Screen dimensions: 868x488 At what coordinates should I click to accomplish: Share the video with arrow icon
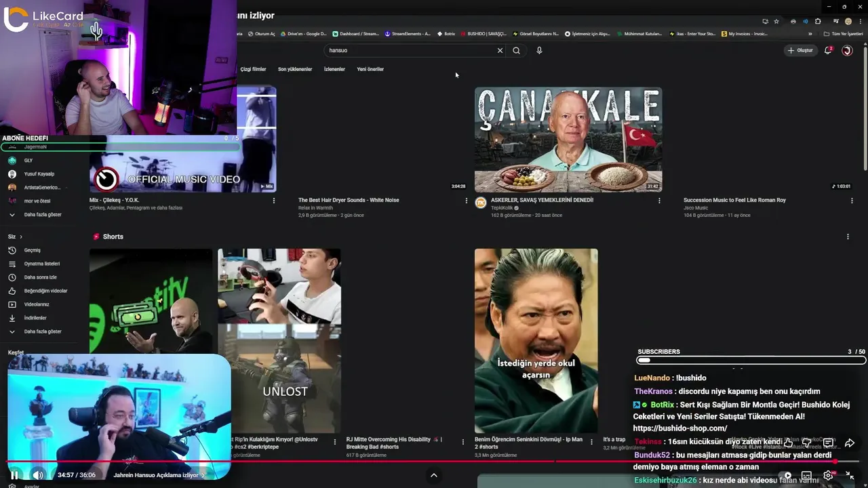(850, 443)
